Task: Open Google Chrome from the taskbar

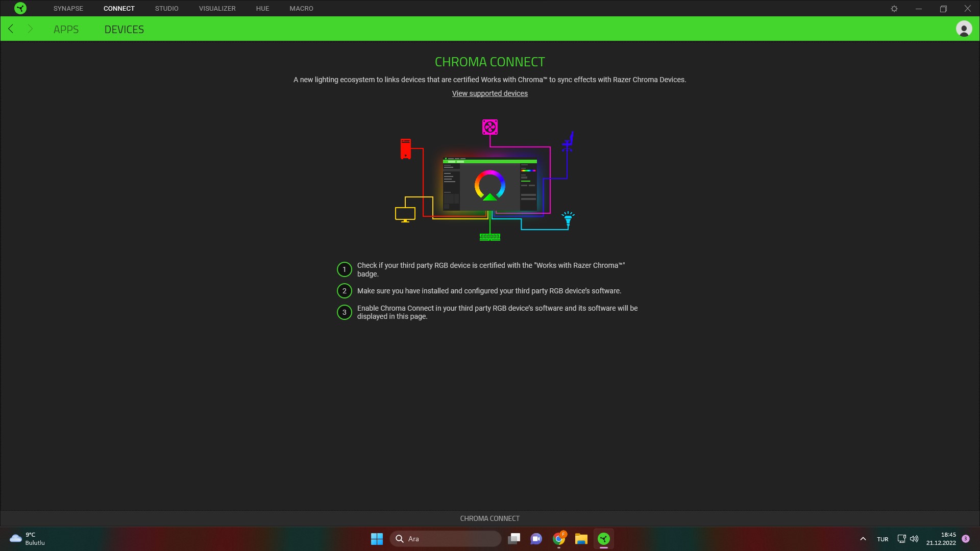Action: [x=559, y=539]
